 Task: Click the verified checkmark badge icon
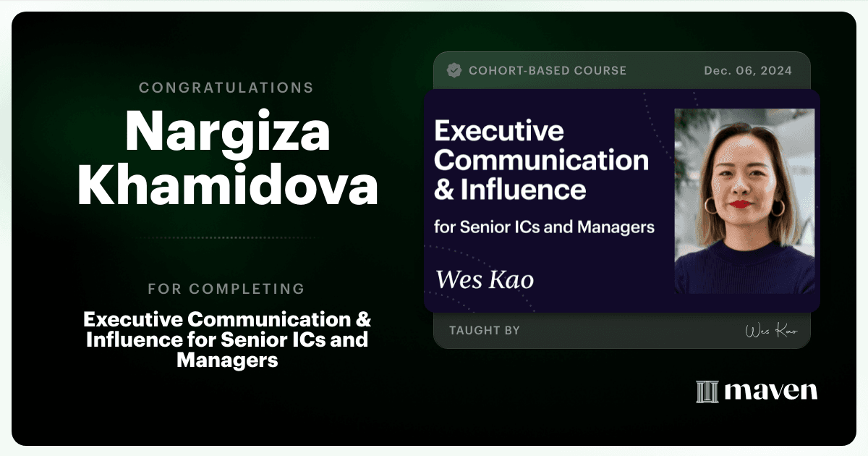[454, 70]
